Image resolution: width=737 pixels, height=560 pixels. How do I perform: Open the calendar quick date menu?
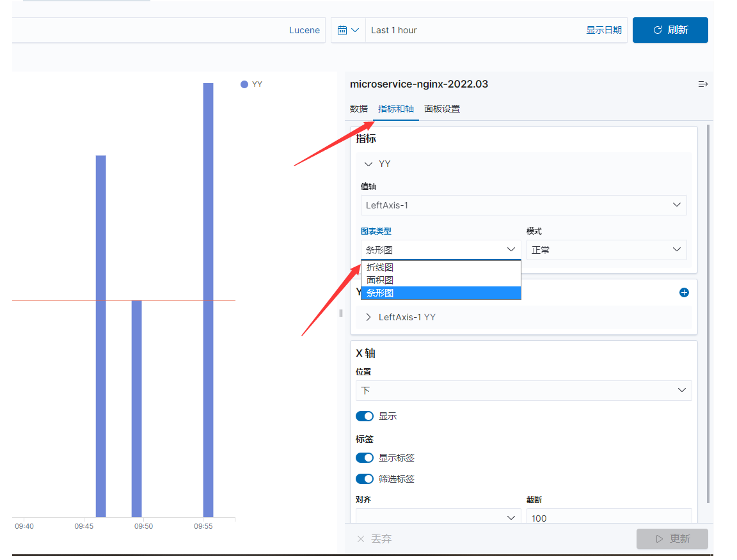point(348,30)
